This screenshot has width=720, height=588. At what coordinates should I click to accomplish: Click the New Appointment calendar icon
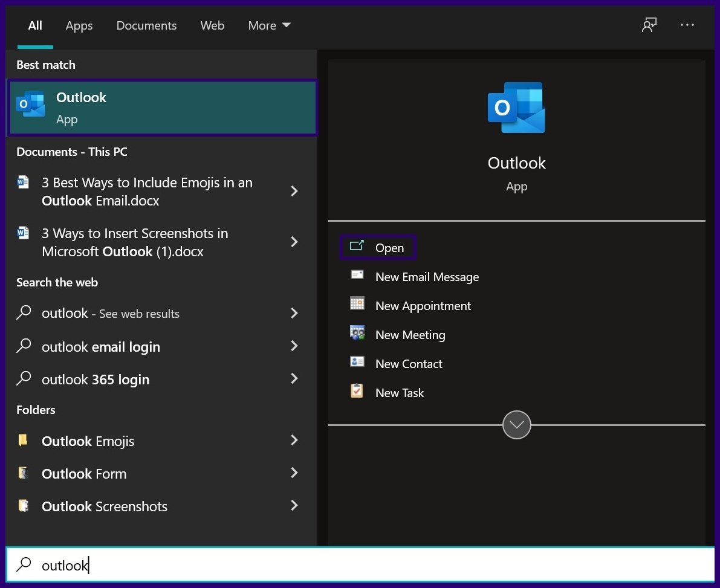(357, 304)
